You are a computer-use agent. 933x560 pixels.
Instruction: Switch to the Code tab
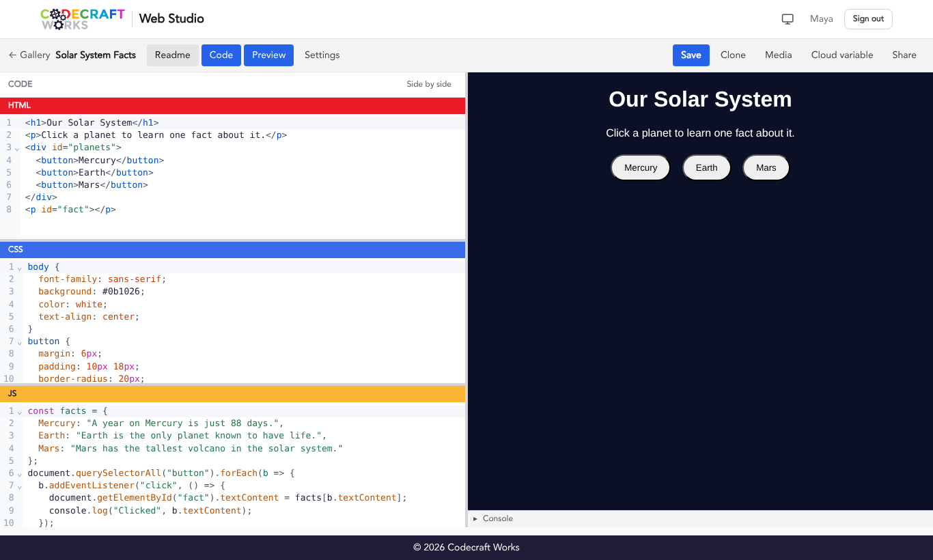point(221,55)
